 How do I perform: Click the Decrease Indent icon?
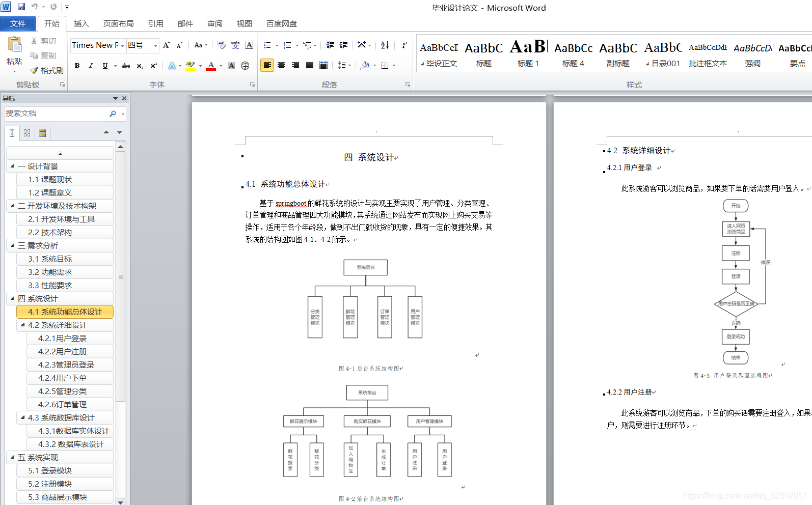[330, 45]
